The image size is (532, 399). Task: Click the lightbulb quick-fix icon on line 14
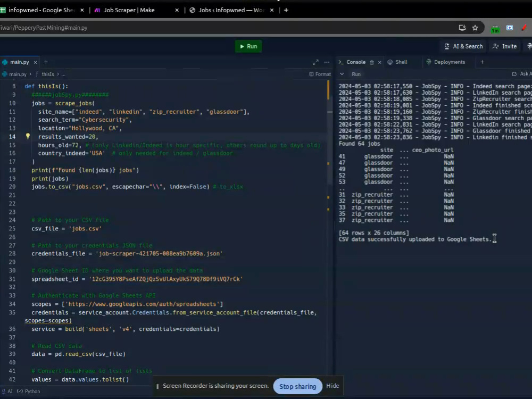(28, 136)
